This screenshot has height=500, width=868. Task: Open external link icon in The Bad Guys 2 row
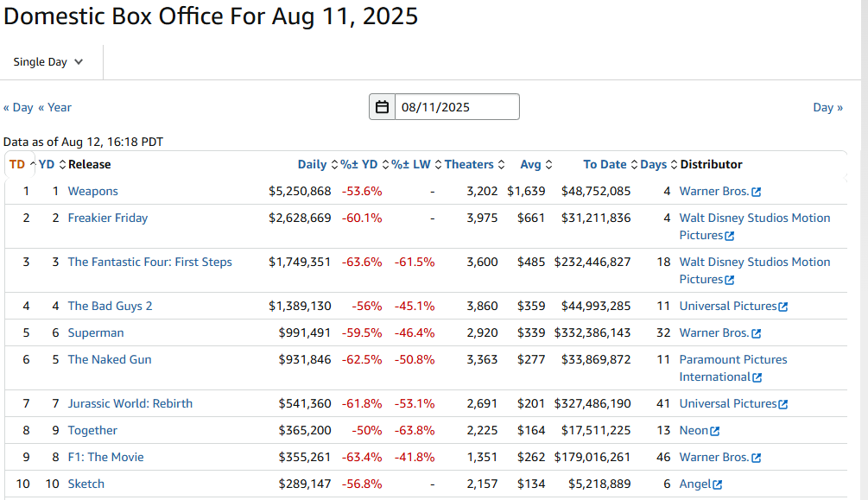(782, 307)
